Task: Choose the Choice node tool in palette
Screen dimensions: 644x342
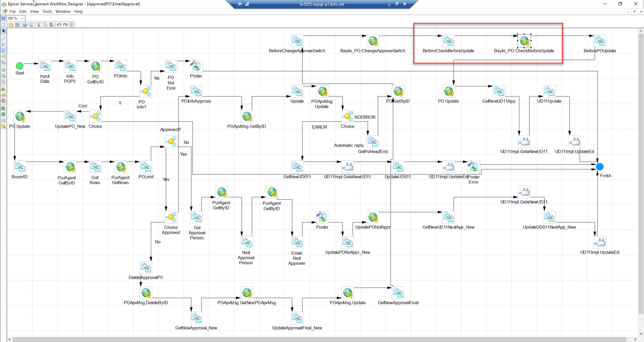Action: click(x=3, y=56)
